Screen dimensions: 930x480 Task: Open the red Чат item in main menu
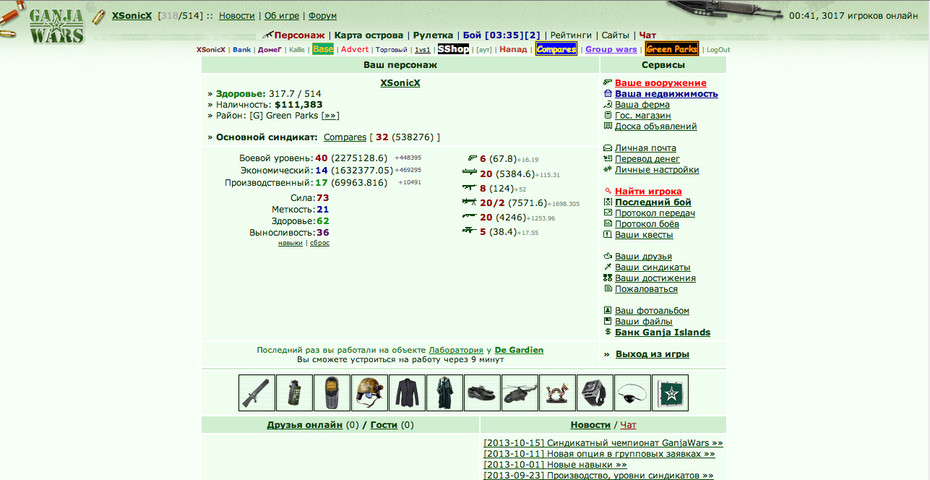tap(648, 35)
